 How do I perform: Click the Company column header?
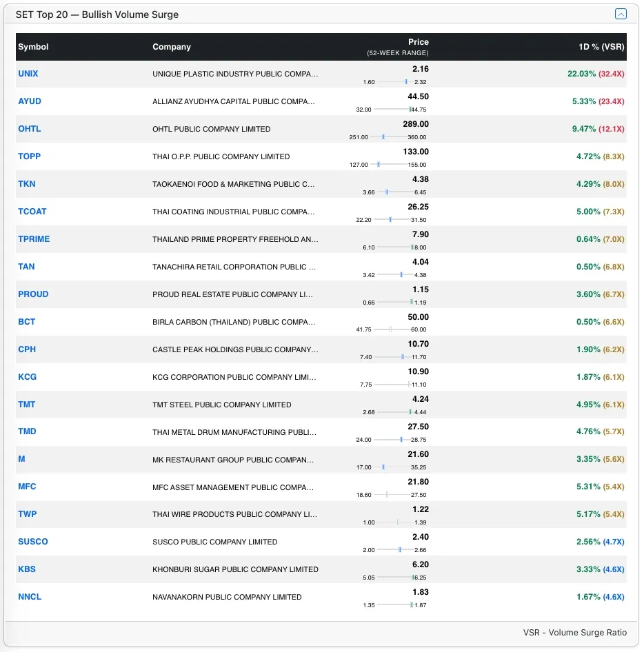pyautogui.click(x=172, y=47)
